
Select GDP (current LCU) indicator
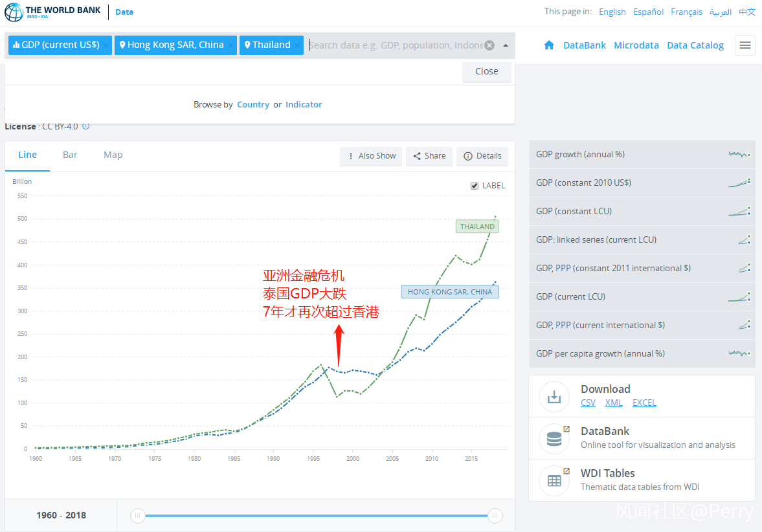point(642,296)
